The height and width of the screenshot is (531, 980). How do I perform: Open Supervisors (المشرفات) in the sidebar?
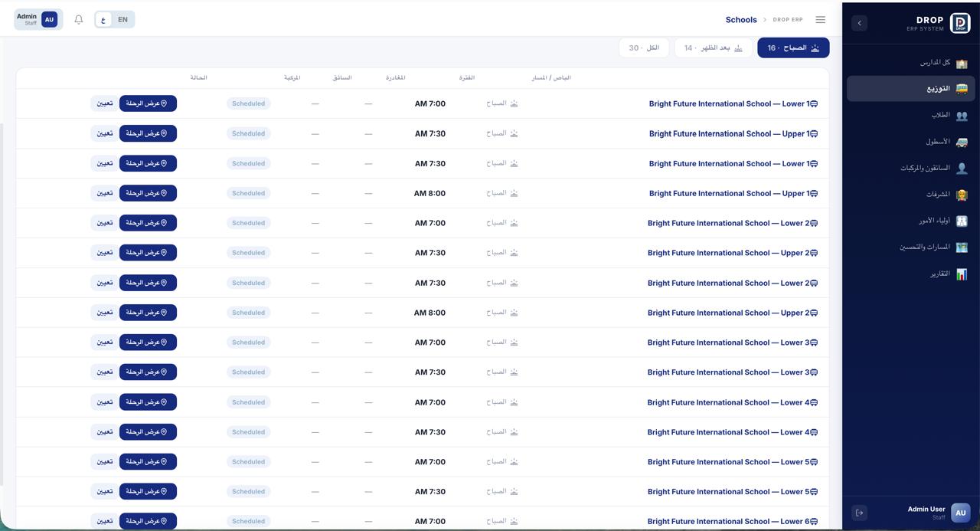[x=910, y=195]
